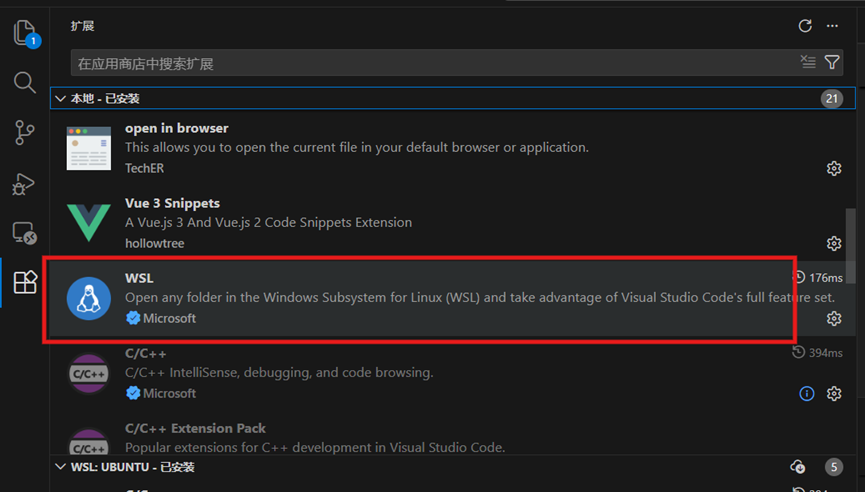Click the WSL extension description text

[480, 297]
